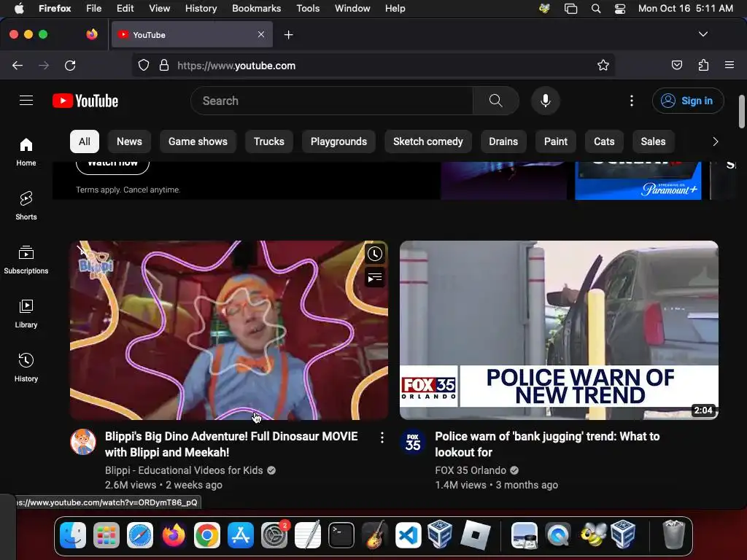The height and width of the screenshot is (560, 747).
Task: Open Blippi - Educational Videos for Kids channel
Action: click(x=184, y=470)
